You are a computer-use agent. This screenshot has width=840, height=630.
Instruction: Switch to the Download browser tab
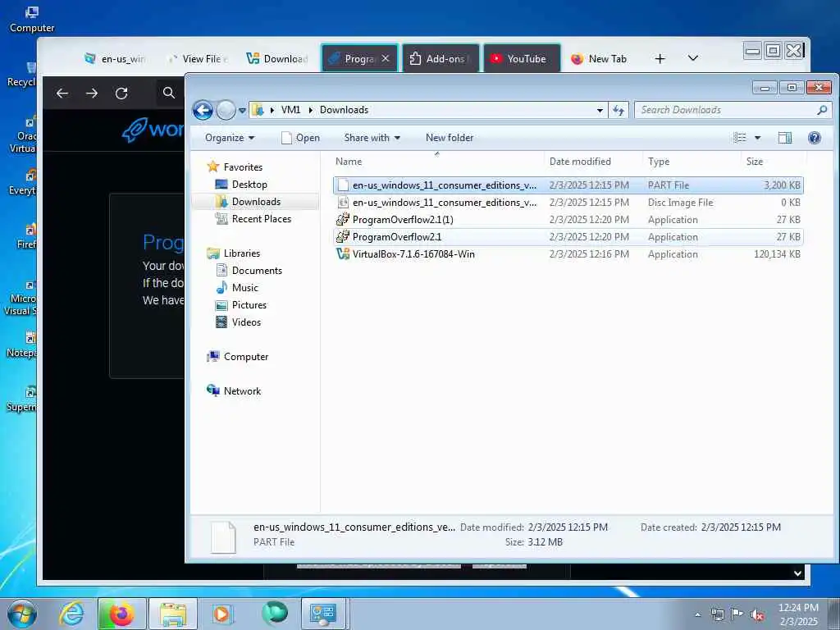(x=279, y=59)
